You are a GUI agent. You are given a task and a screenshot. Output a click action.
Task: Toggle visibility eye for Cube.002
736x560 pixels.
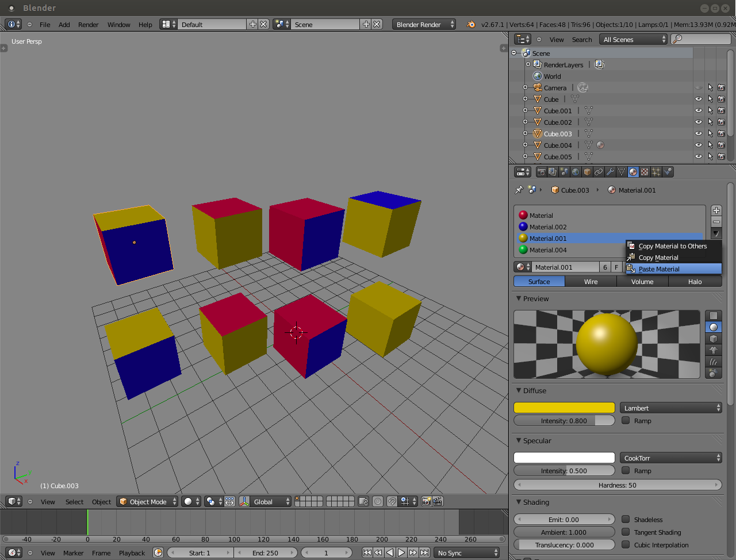point(699,122)
